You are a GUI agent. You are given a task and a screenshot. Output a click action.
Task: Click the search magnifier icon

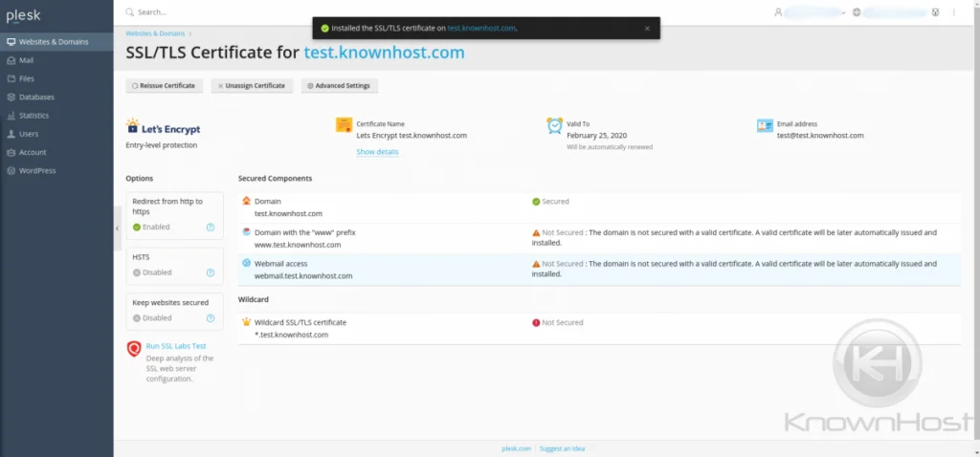[129, 11]
